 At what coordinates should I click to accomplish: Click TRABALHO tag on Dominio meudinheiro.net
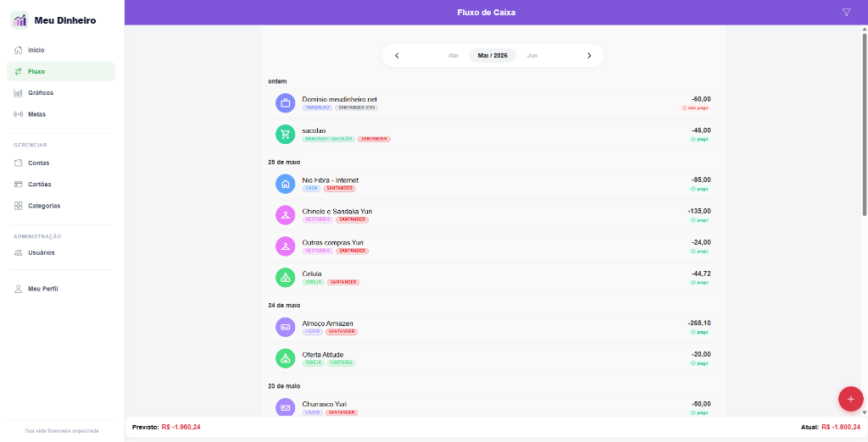[317, 108]
